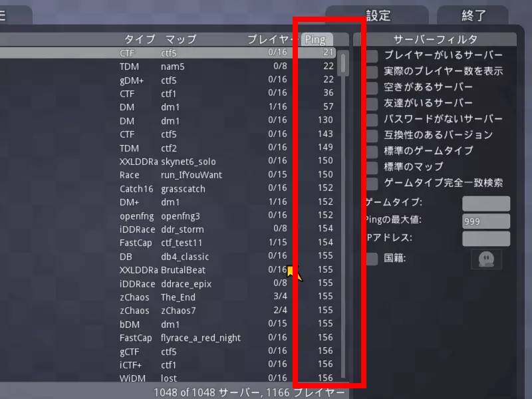
Task: Select the flyrace_a_red_night server
Action: (168, 338)
